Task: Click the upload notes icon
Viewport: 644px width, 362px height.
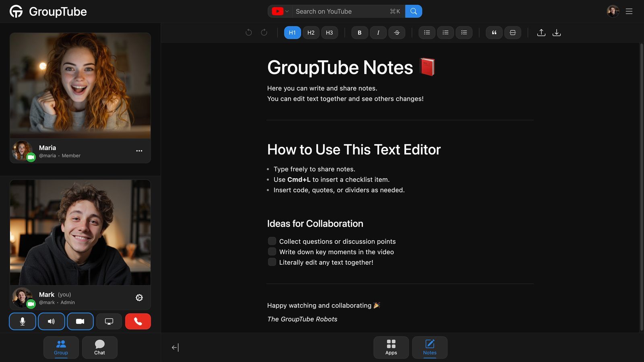Action: point(541,33)
